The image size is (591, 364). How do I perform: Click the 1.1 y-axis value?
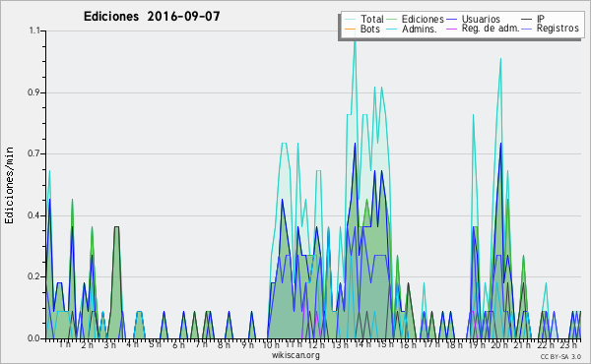pos(34,30)
